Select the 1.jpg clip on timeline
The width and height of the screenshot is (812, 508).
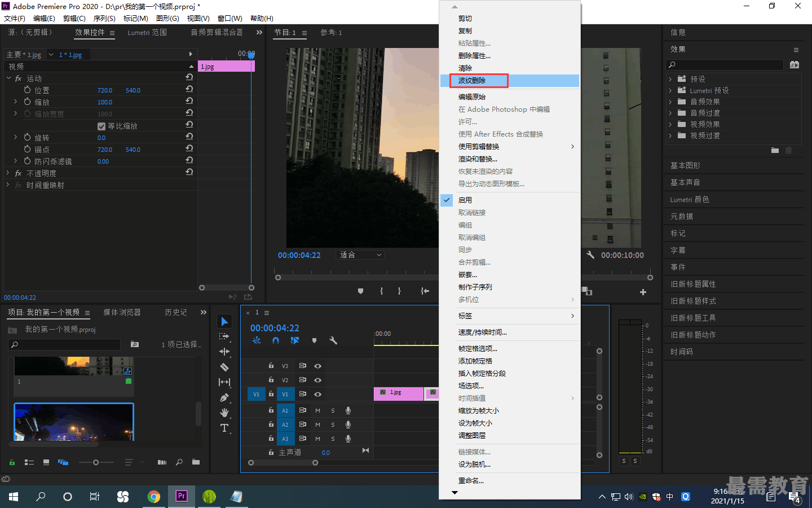(x=399, y=393)
